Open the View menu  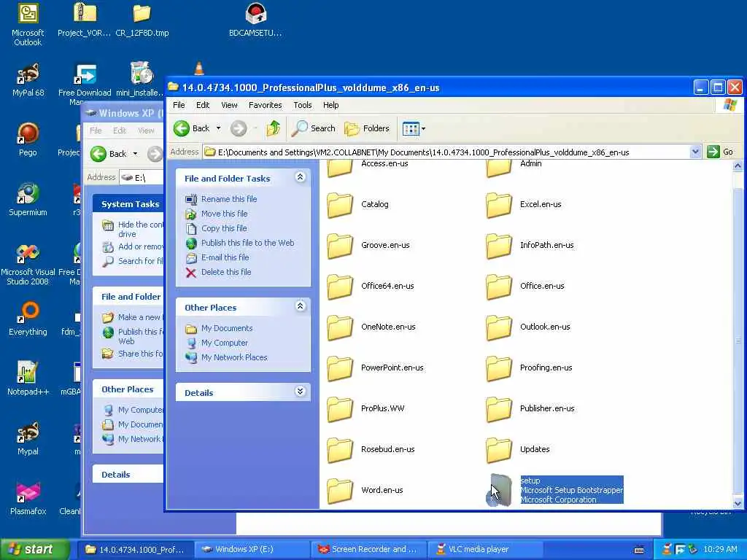coord(229,105)
